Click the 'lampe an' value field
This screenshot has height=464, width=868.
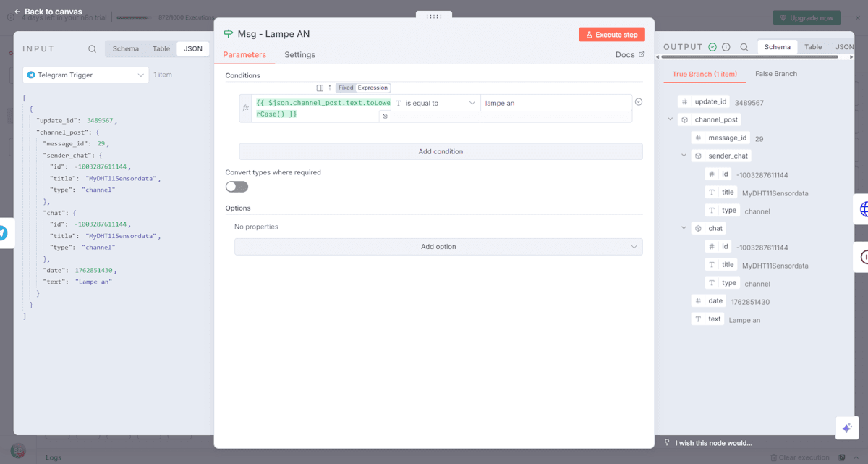[x=555, y=104]
